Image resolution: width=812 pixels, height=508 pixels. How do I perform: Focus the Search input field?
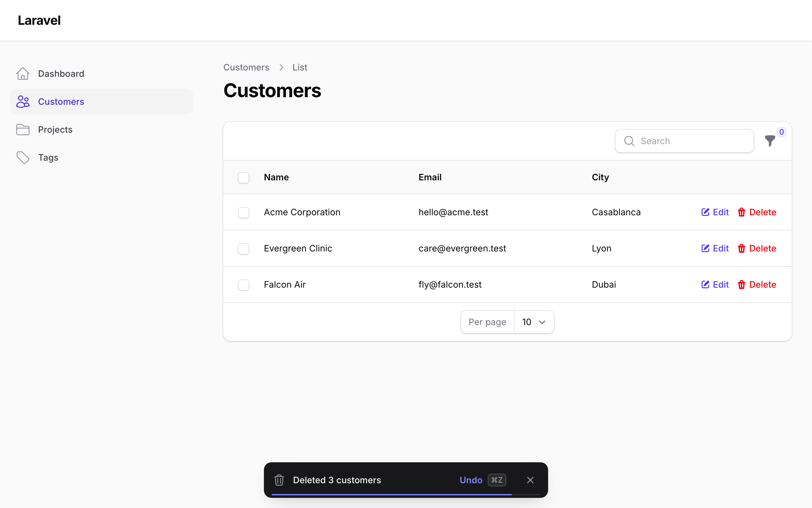click(x=684, y=141)
